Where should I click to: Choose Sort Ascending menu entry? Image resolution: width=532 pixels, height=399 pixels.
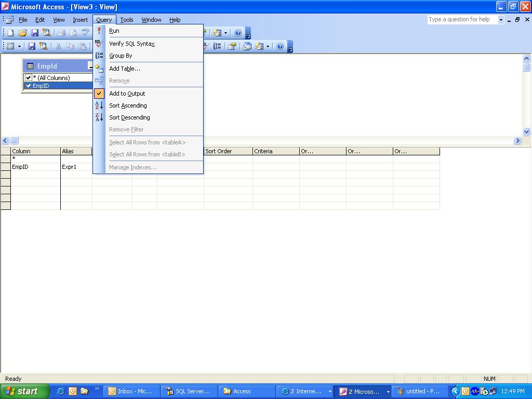click(148, 105)
